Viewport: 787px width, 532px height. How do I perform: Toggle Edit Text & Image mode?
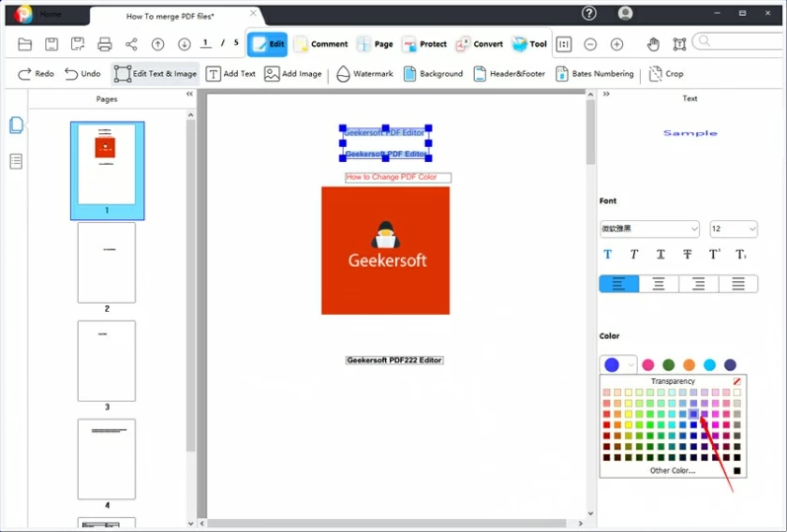[x=156, y=74]
